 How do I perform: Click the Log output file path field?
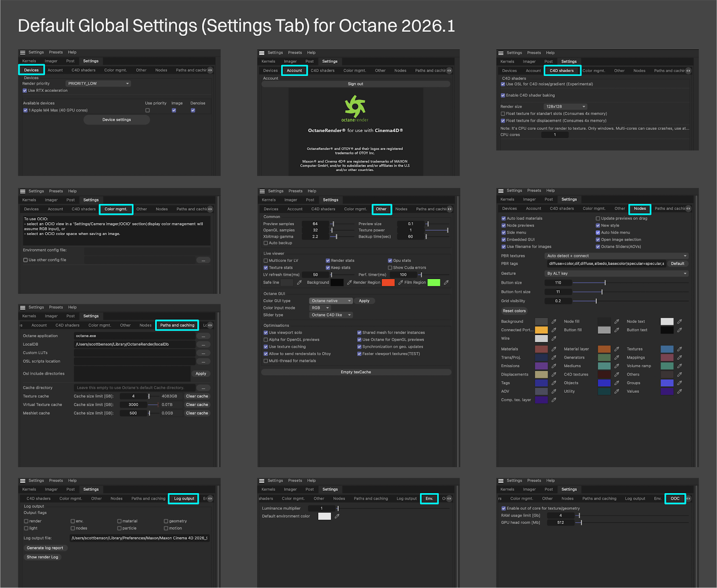139,538
